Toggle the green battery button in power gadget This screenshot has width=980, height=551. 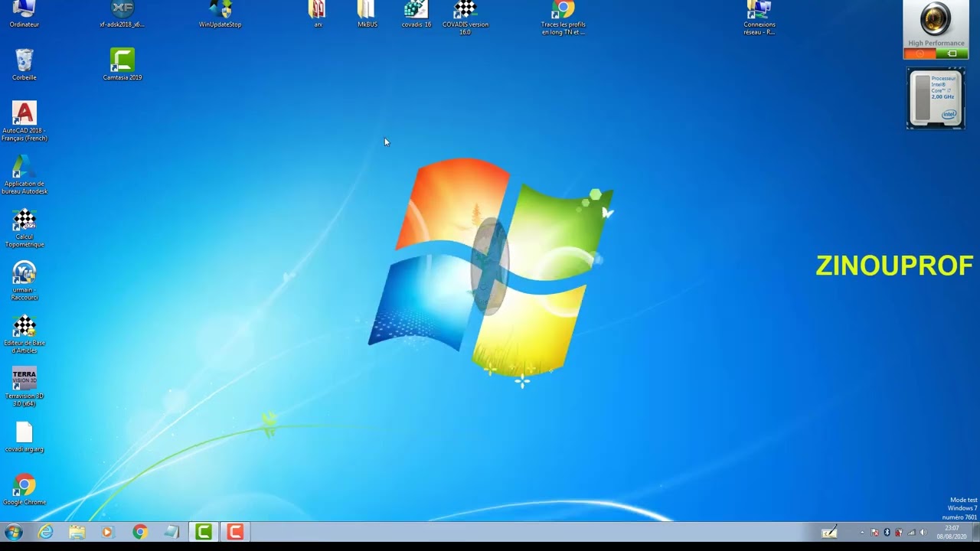952,54
